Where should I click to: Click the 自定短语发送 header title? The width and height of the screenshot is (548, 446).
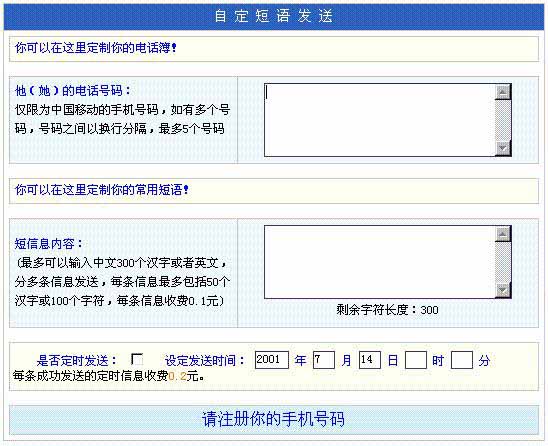[273, 16]
